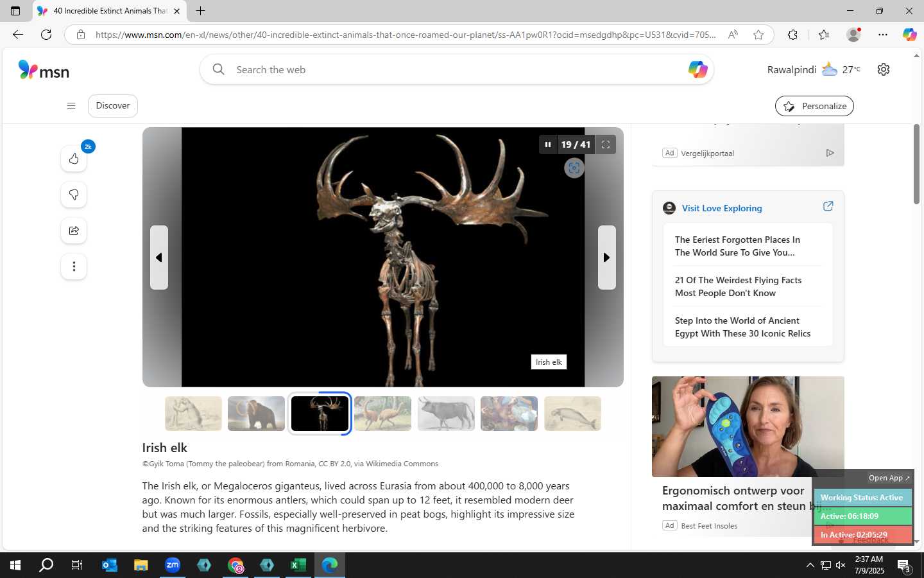The height and width of the screenshot is (578, 924).
Task: Select the woolly mammoth thumbnail
Action: click(x=256, y=414)
